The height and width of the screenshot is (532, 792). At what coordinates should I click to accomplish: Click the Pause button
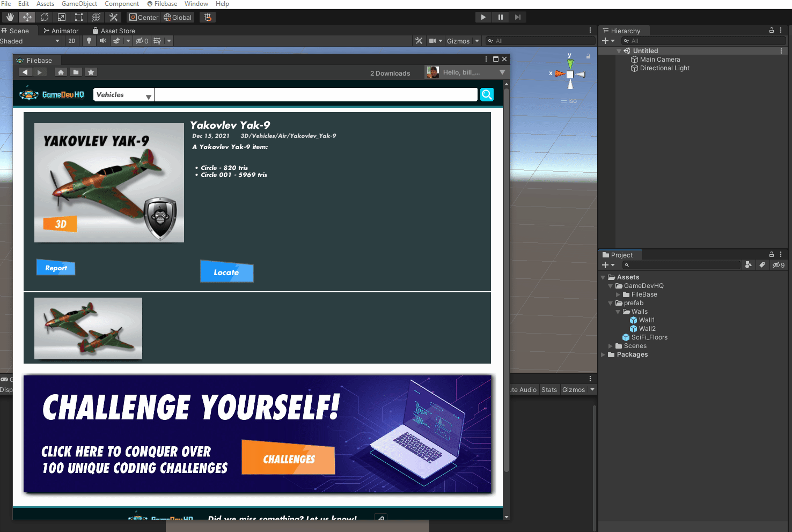coord(500,17)
